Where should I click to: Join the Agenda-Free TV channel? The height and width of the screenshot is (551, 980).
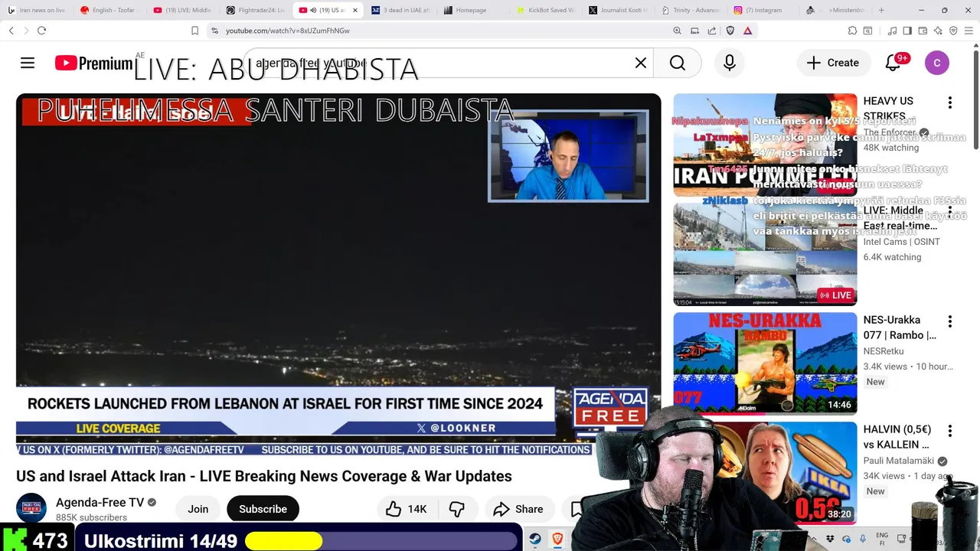(x=198, y=509)
